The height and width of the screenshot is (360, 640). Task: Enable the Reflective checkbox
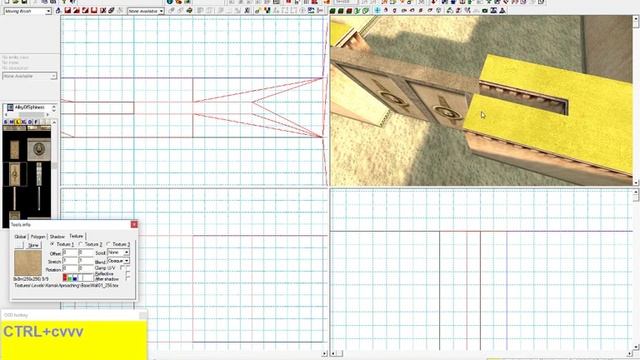(x=127, y=272)
